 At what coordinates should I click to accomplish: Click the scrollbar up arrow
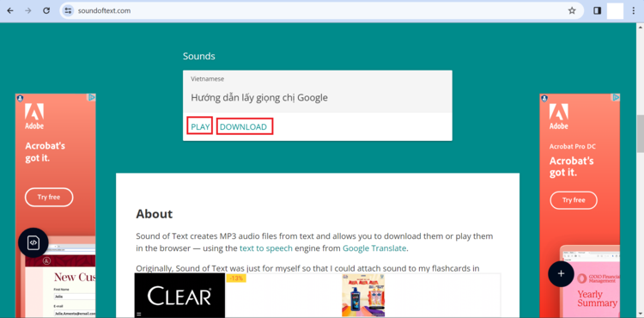(641, 27)
